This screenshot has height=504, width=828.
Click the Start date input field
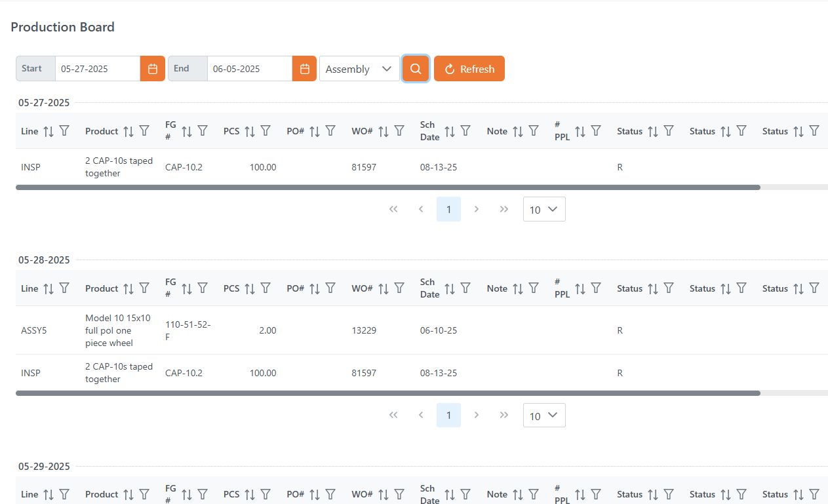(97, 69)
